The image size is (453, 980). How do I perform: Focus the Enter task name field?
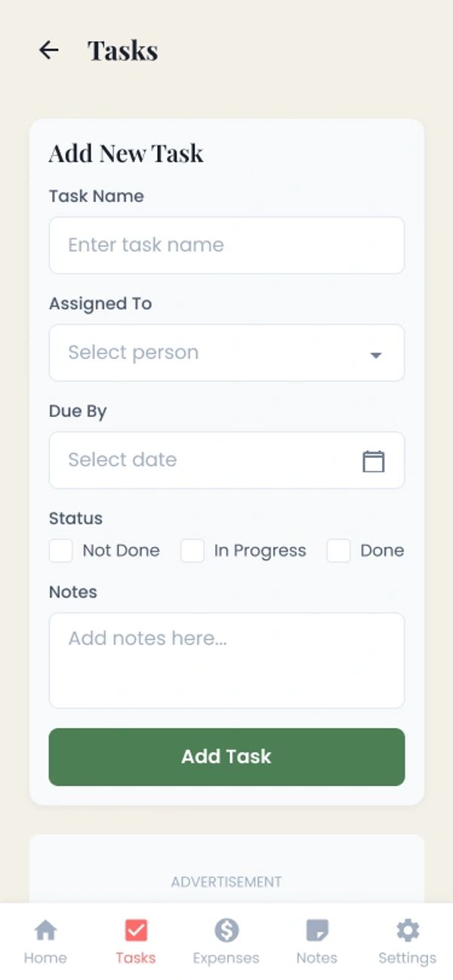click(x=226, y=245)
